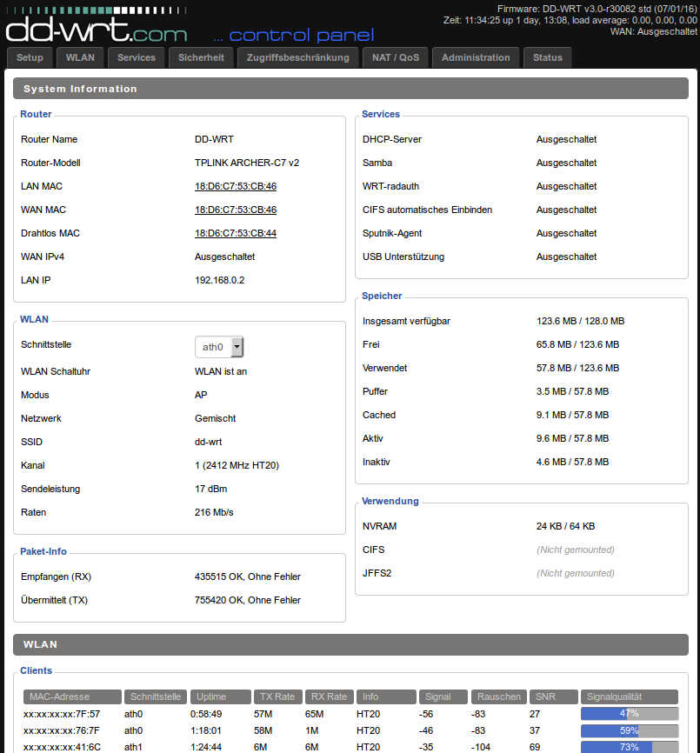The width and height of the screenshot is (700, 753).
Task: Click the firmware version text in header
Action: click(x=597, y=9)
